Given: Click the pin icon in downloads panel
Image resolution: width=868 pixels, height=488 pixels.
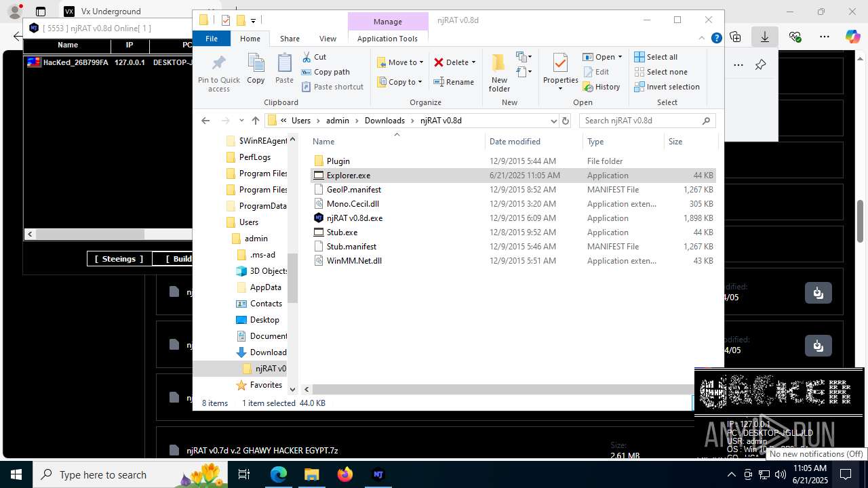Looking at the screenshot, I should 760,65.
